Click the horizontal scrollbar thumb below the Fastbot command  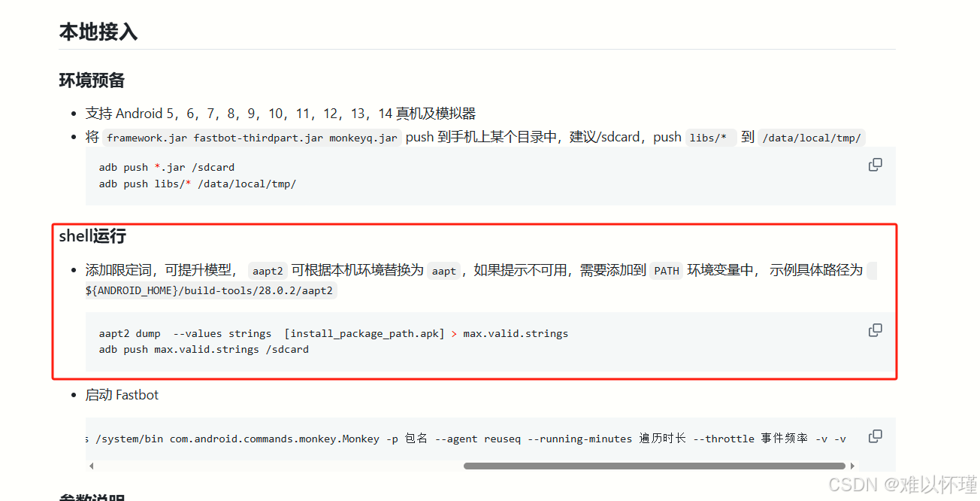[654, 466]
